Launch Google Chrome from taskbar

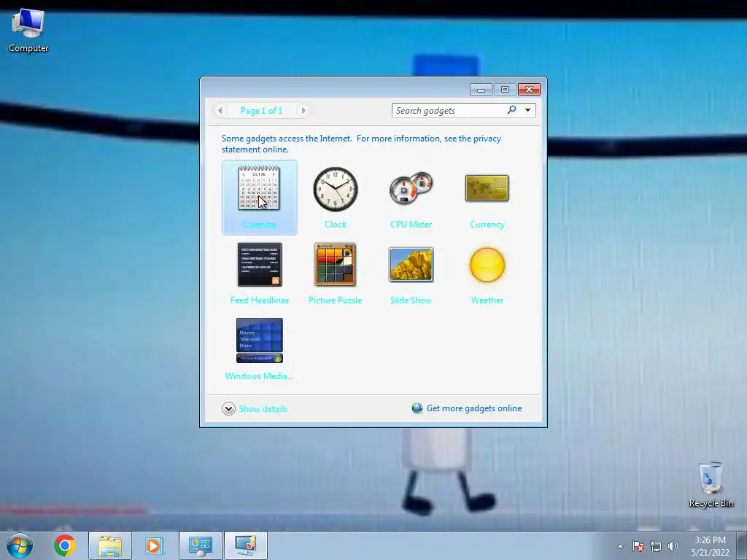click(x=65, y=545)
